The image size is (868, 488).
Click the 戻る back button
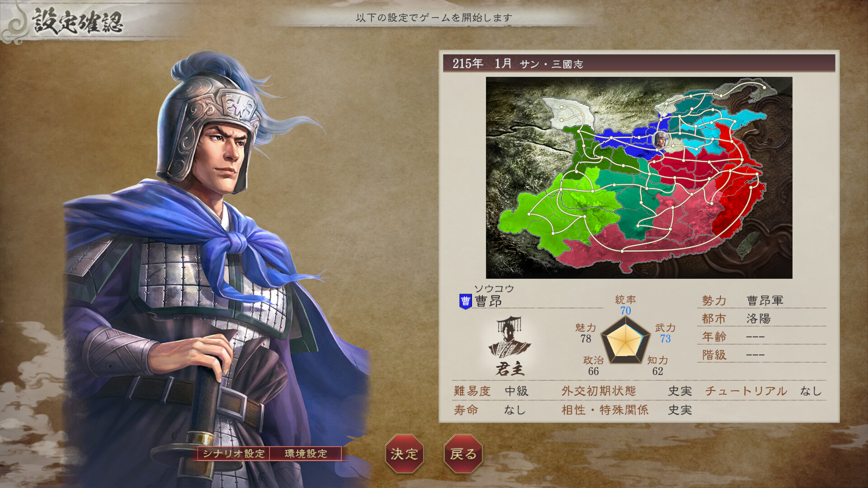(463, 454)
